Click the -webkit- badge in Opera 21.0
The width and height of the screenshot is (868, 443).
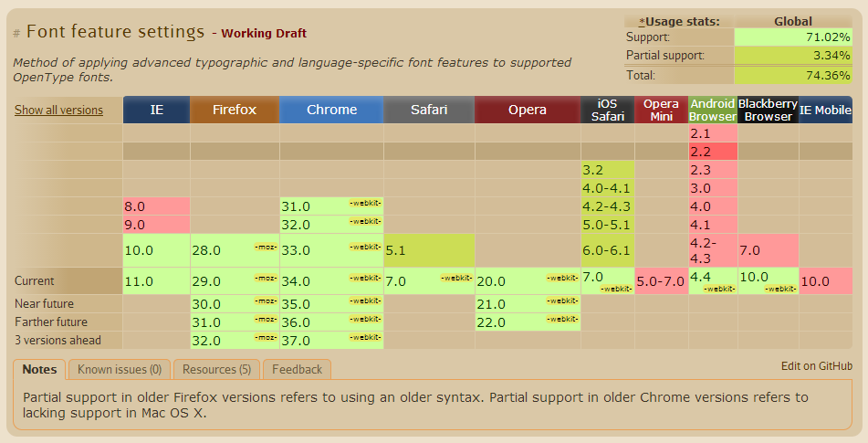[562, 301]
